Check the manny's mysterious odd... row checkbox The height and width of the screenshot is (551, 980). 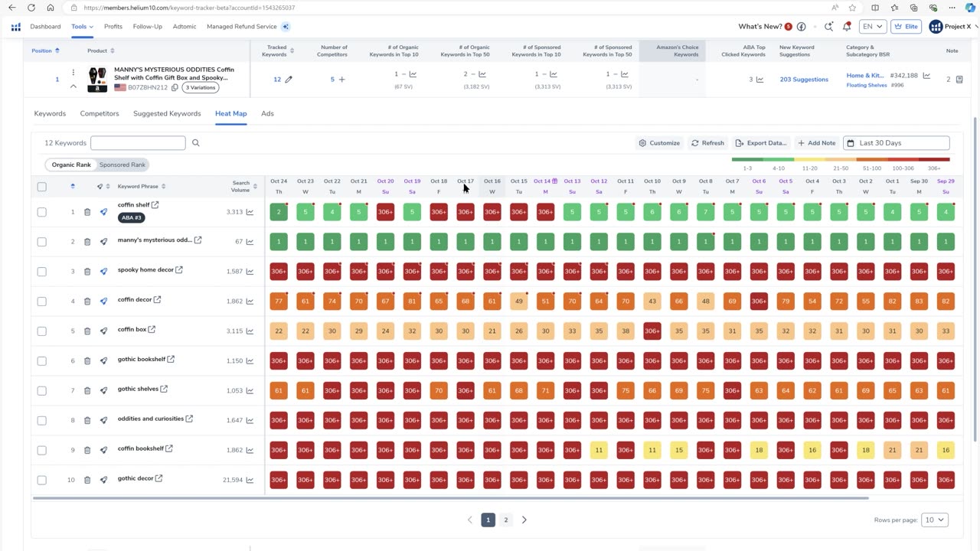tap(42, 242)
